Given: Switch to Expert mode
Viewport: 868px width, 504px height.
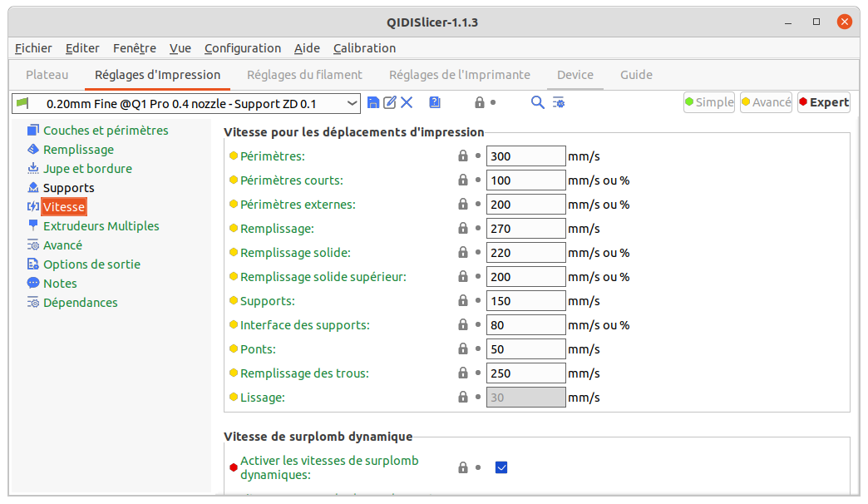Looking at the screenshot, I should click(824, 102).
